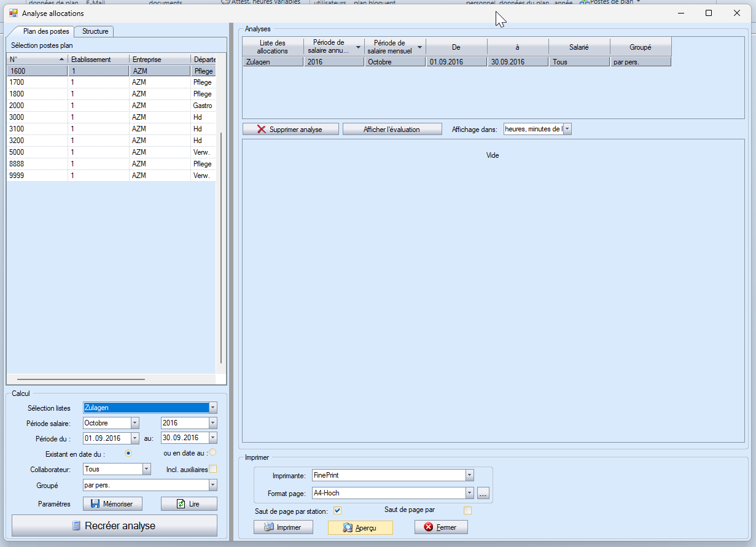This screenshot has width=756, height=547.
Task: Click the red X Supprimer analyse icon
Action: [262, 130]
